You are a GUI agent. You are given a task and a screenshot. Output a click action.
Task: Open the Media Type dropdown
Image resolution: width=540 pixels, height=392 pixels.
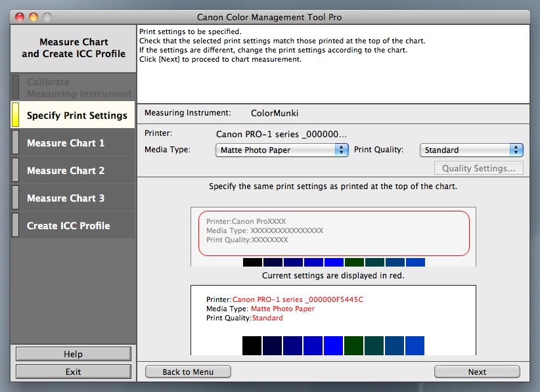pos(282,150)
